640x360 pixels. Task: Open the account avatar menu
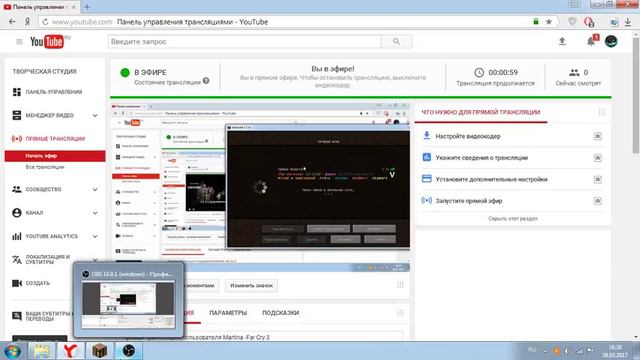(611, 41)
